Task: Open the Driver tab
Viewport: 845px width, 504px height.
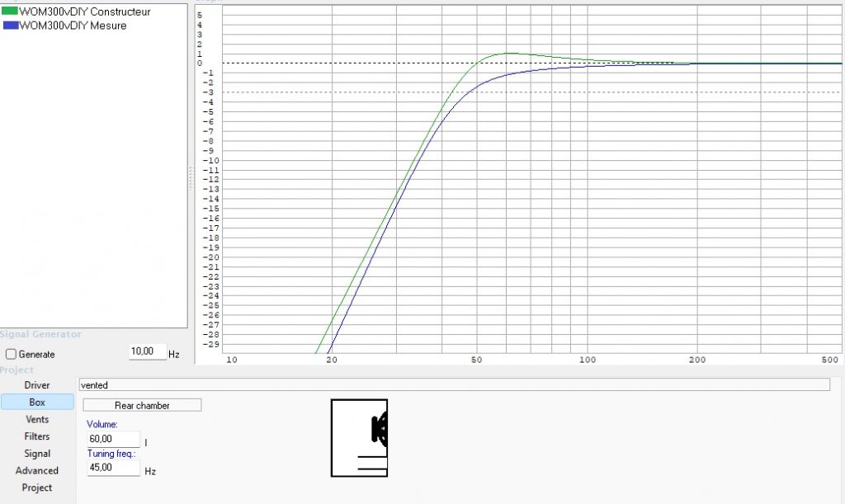Action: [x=37, y=385]
